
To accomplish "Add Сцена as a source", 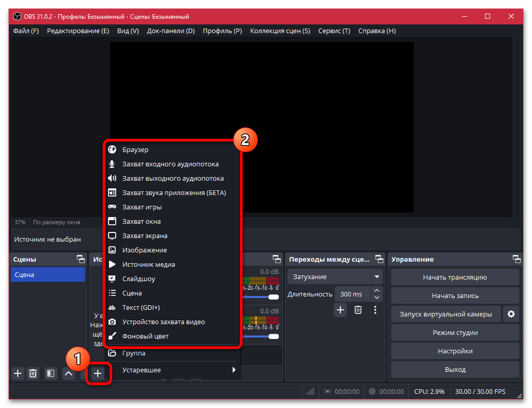I will tap(172, 293).
